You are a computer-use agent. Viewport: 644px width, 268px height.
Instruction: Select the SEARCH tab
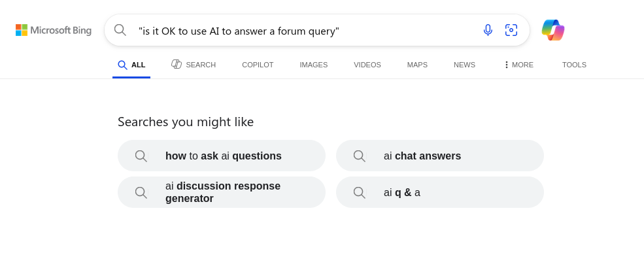tap(194, 65)
